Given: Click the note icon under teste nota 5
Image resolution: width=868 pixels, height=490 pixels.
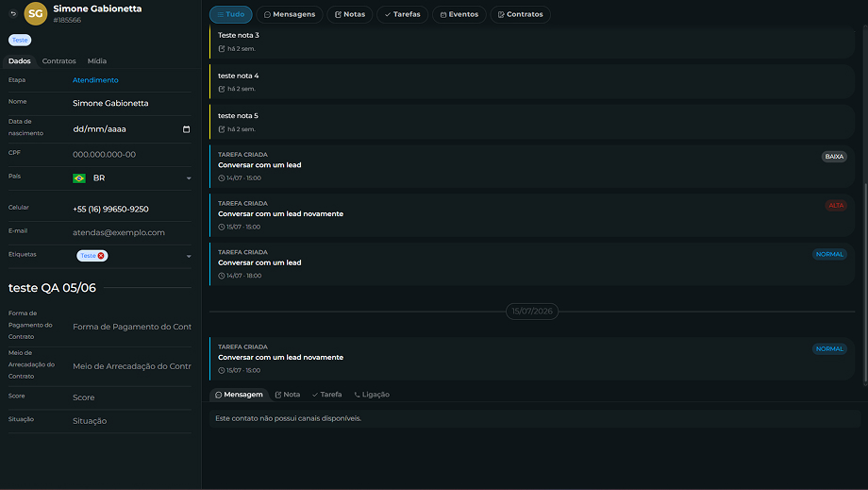Looking at the screenshot, I should point(222,129).
